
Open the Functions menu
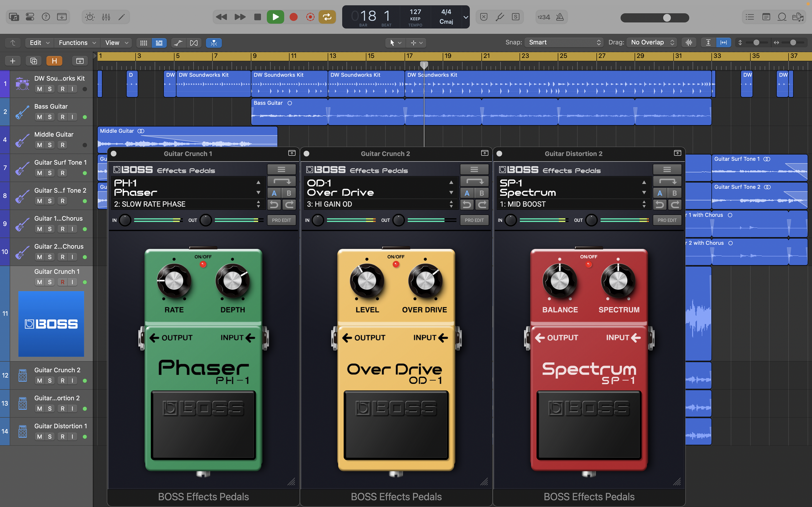(x=77, y=43)
